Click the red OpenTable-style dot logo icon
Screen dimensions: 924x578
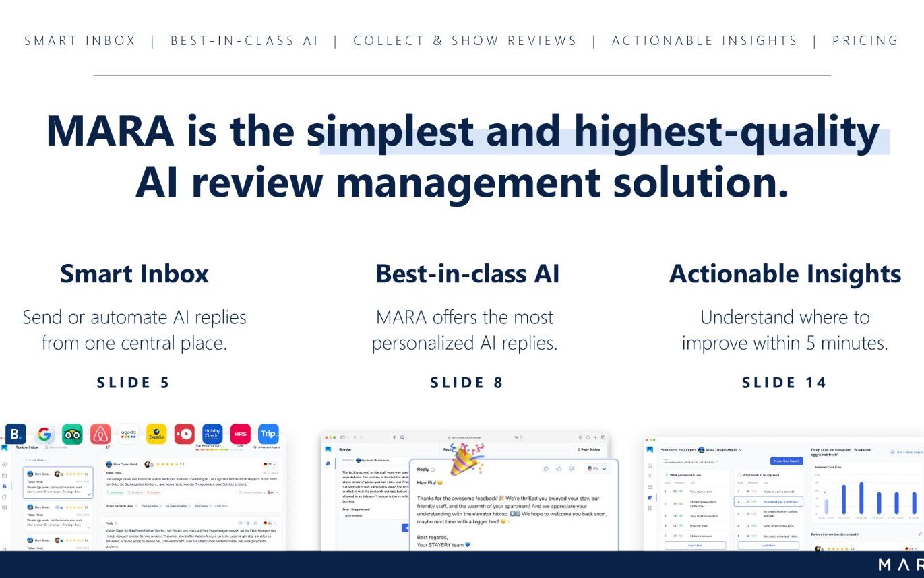tap(184, 434)
